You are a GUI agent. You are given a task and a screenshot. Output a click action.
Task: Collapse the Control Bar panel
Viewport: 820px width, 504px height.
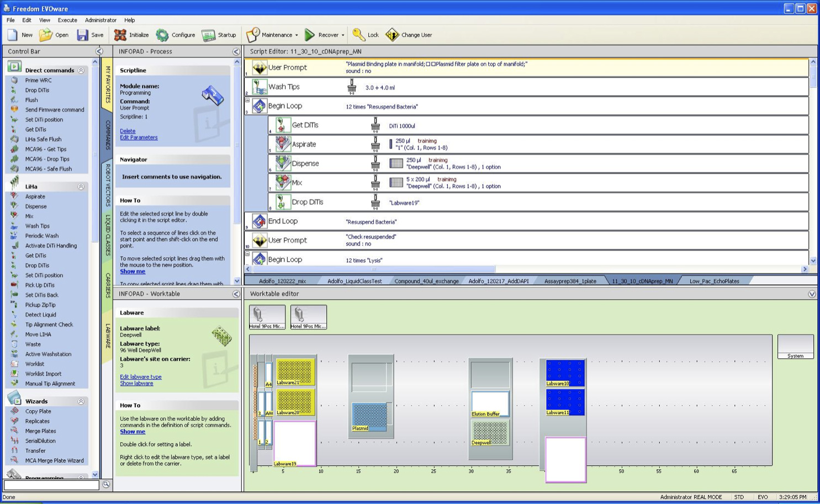point(99,51)
